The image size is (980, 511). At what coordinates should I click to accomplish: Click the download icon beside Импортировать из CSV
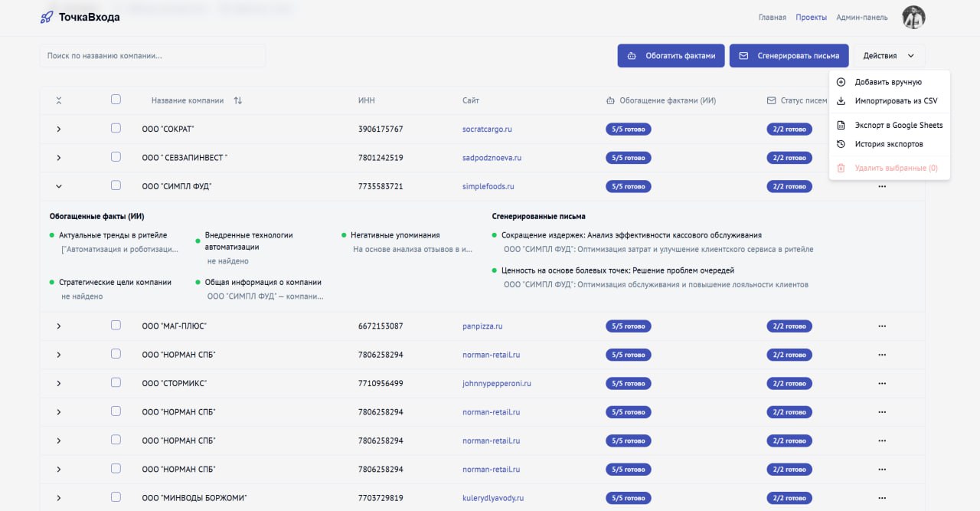[841, 100]
